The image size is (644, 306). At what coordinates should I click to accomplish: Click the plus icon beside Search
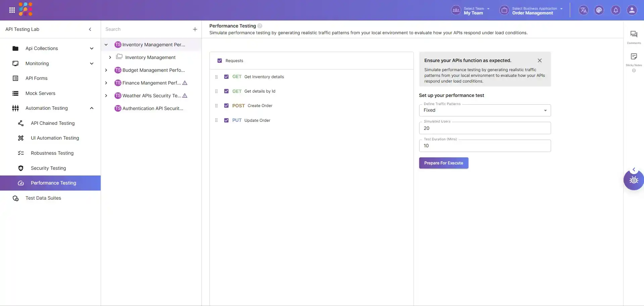[x=195, y=29]
